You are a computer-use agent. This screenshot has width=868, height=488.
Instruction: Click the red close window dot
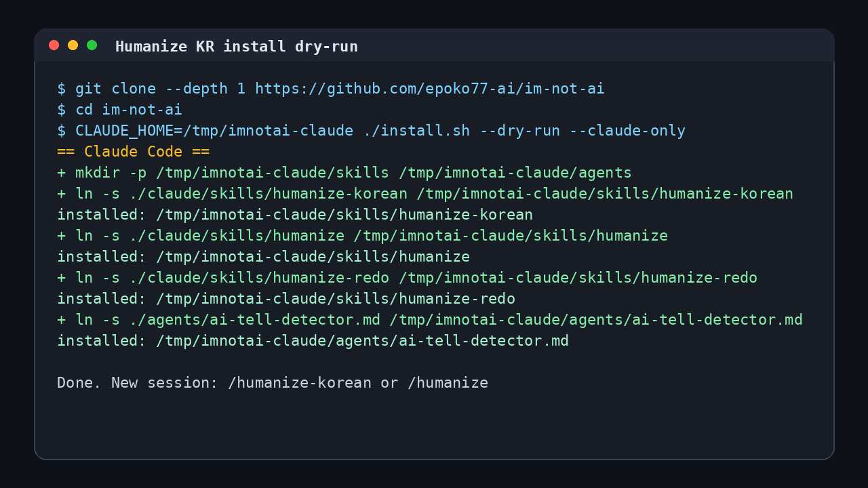(x=54, y=45)
